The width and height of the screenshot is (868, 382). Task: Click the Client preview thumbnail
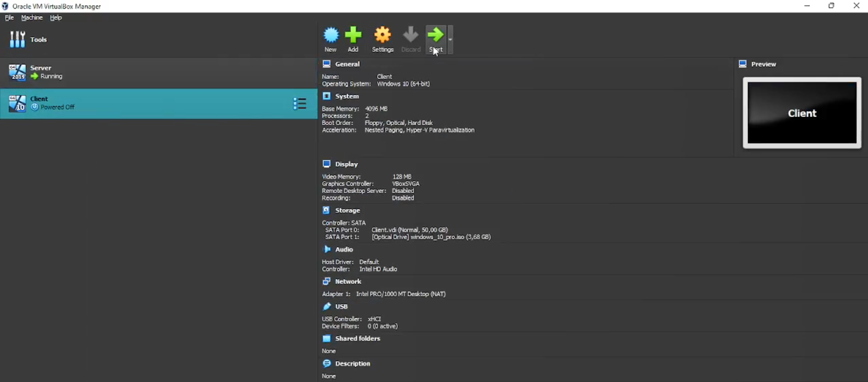coord(802,113)
